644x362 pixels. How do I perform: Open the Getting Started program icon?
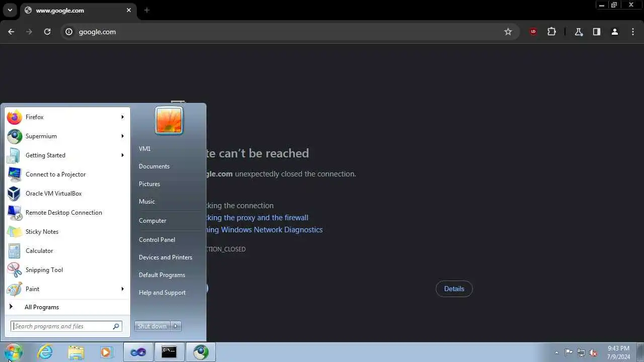click(14, 155)
